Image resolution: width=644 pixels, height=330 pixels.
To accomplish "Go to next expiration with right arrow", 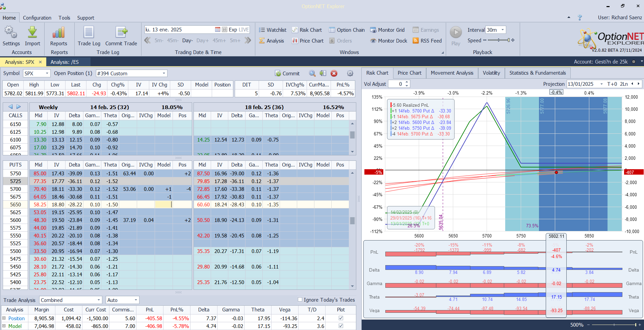I will point(19,107).
